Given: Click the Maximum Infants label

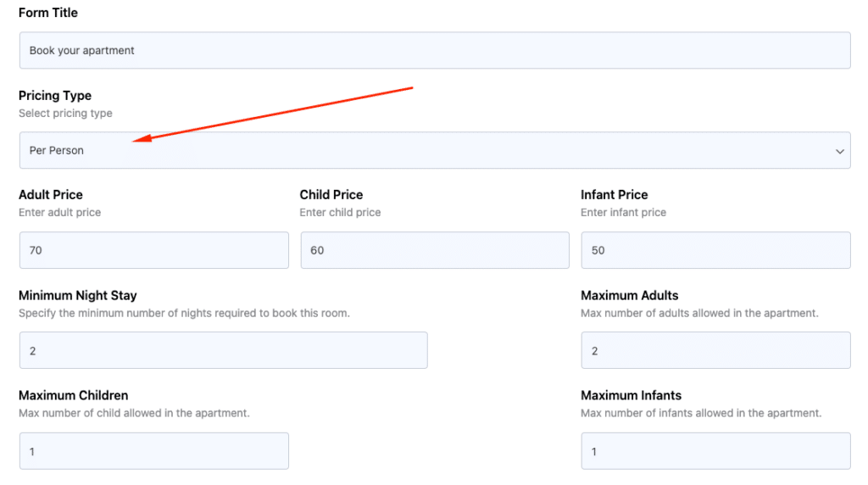Looking at the screenshot, I should coord(631,395).
